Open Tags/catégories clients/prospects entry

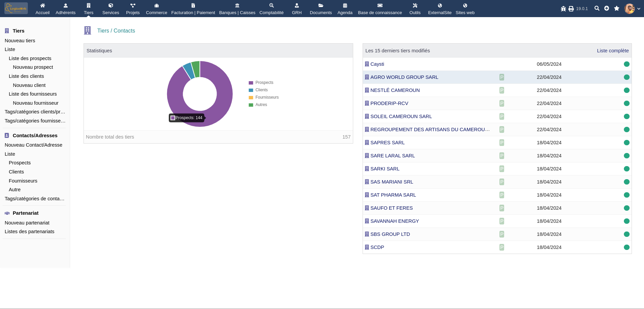pyautogui.click(x=35, y=112)
